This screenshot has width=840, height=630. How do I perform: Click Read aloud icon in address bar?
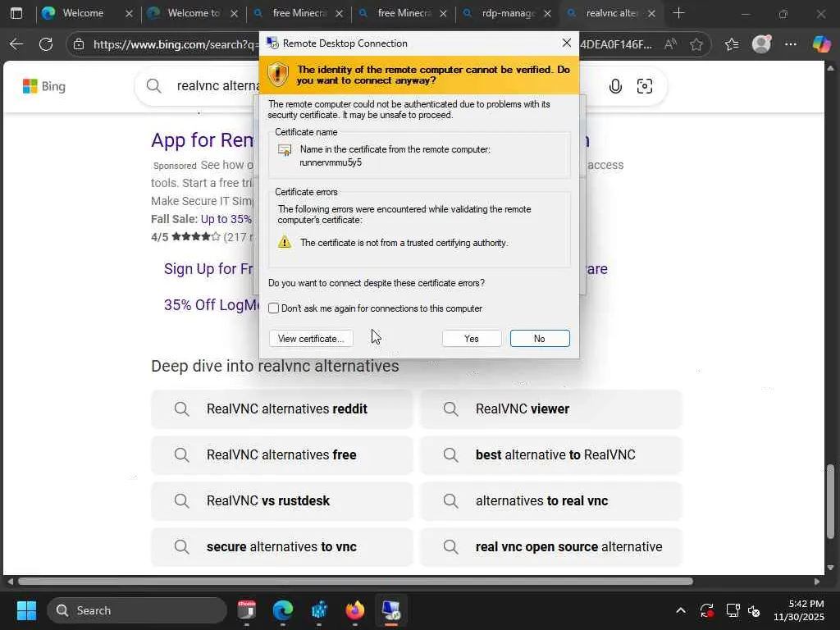[x=670, y=44]
